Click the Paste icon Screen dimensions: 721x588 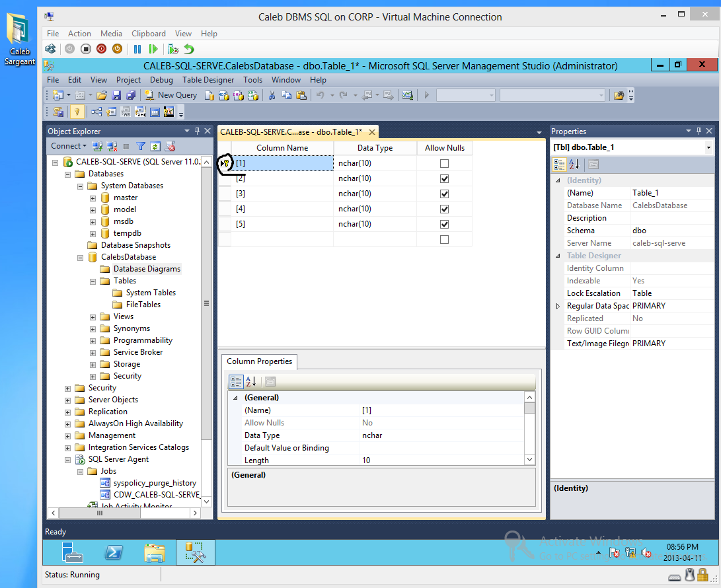pos(301,95)
